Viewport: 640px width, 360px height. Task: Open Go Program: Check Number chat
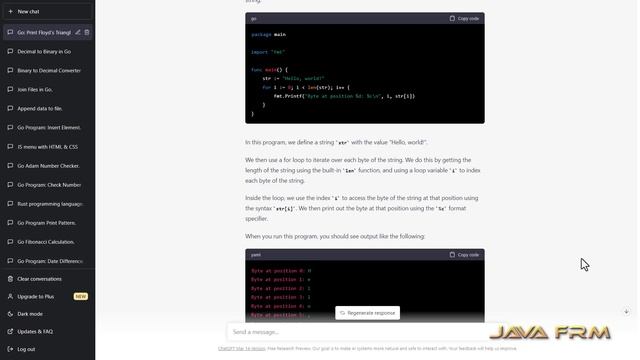point(48,185)
